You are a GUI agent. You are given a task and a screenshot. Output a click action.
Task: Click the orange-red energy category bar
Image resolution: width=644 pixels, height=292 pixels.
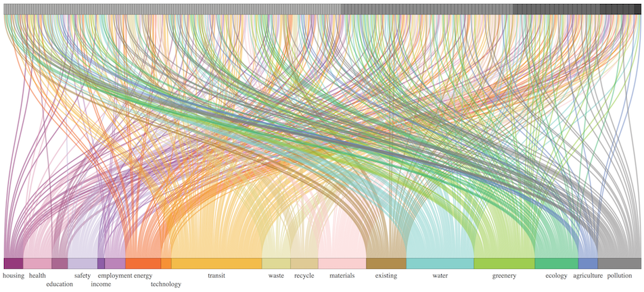143,264
